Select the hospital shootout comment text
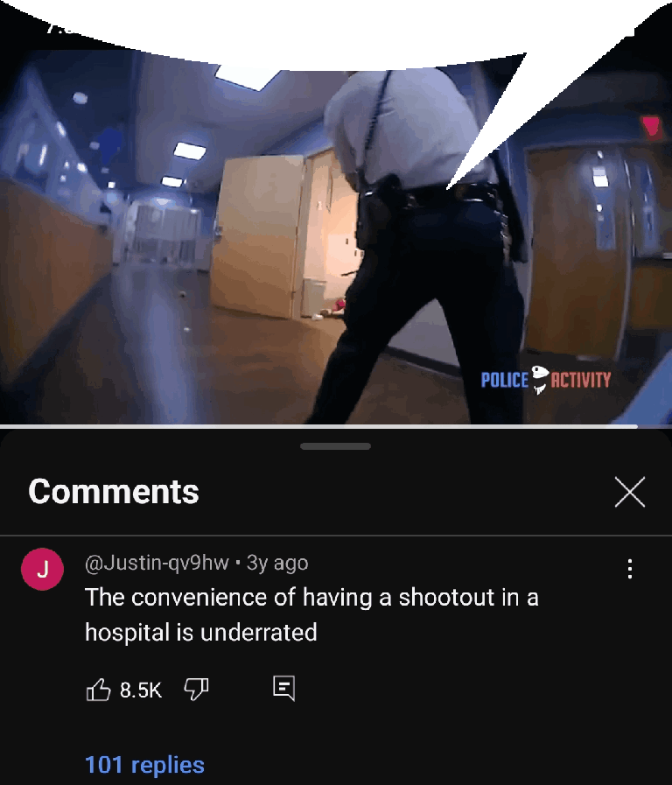The width and height of the screenshot is (672, 785). (x=311, y=614)
